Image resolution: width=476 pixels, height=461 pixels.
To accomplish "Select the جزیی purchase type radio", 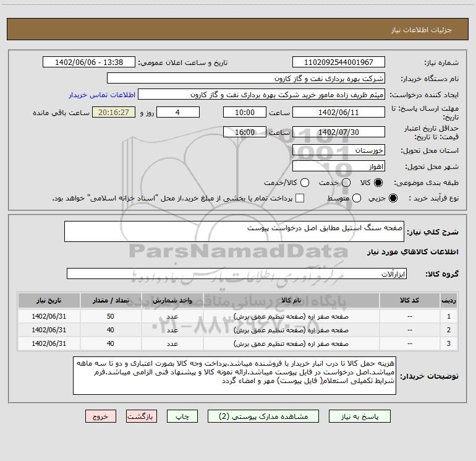I will click(393, 198).
